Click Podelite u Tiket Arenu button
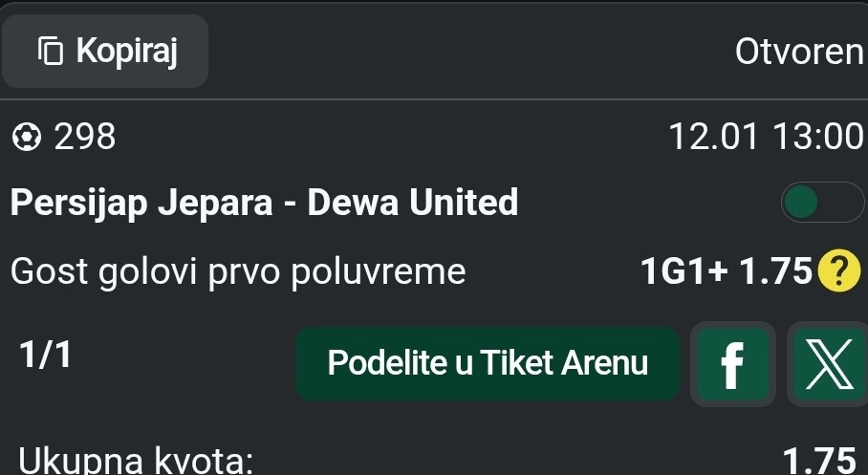This screenshot has height=475, width=868. coord(487,363)
